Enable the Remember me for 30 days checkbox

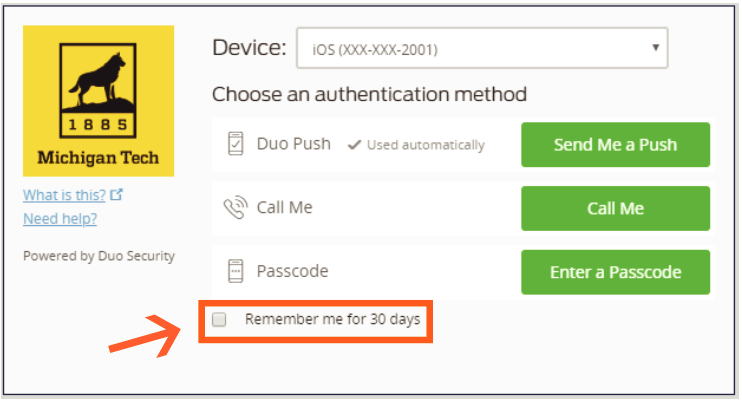click(219, 320)
